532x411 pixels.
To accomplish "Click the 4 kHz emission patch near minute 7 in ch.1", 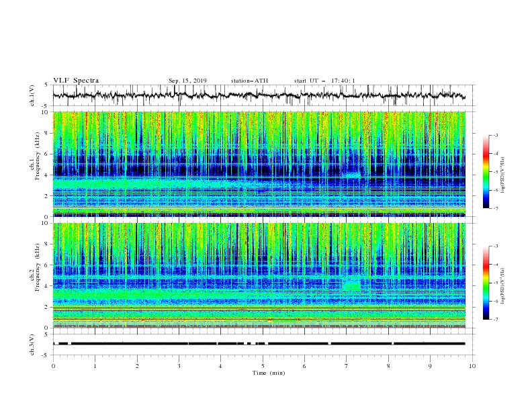I will [x=351, y=174].
